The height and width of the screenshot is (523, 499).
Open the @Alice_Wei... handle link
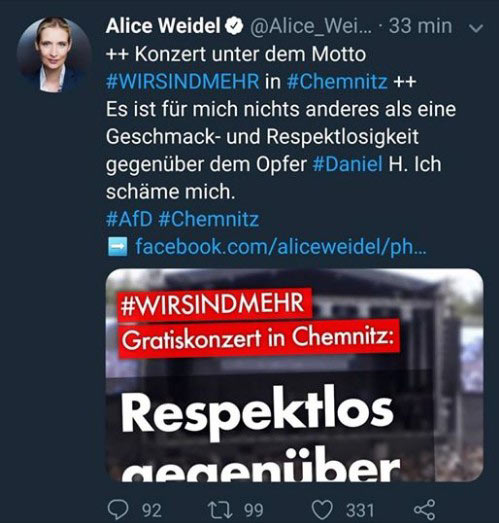(x=311, y=27)
